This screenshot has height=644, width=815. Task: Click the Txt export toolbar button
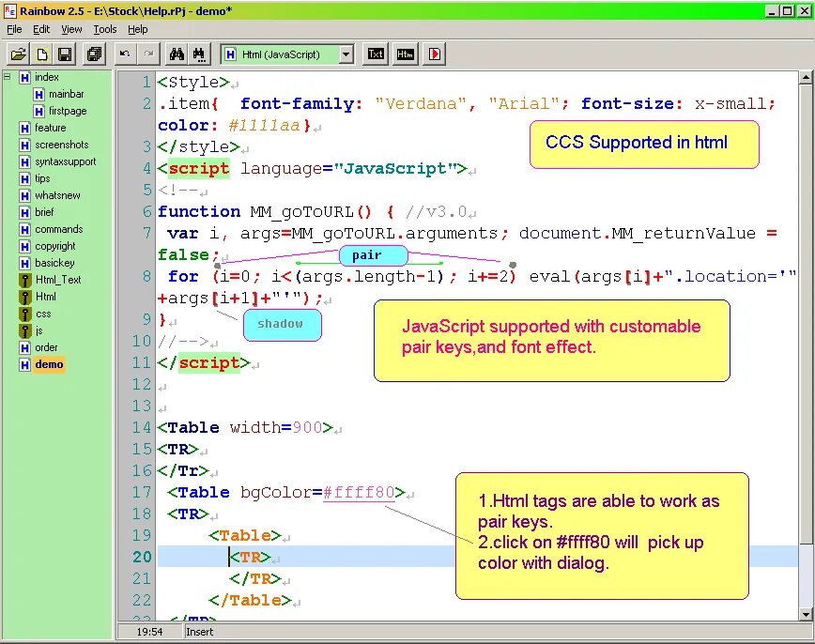[376, 54]
